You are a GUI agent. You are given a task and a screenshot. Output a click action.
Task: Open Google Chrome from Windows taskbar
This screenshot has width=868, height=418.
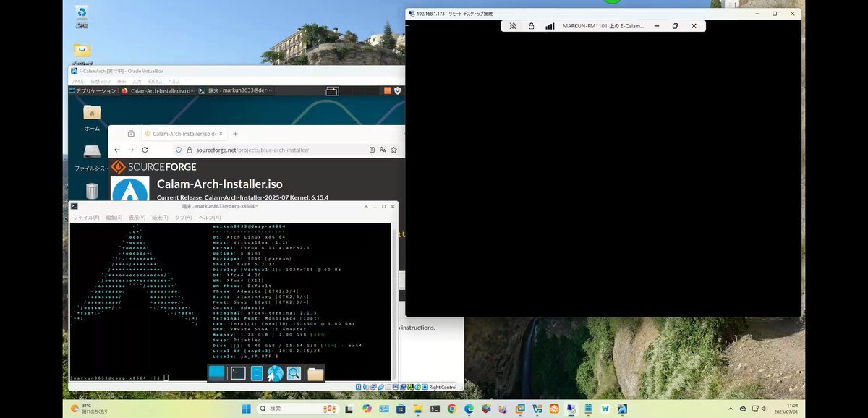451,409
